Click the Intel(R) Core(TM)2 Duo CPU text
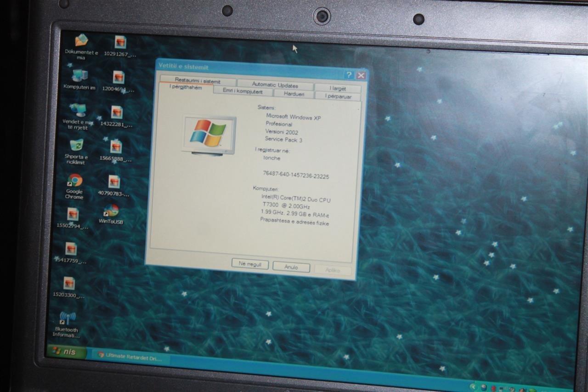 (x=296, y=199)
